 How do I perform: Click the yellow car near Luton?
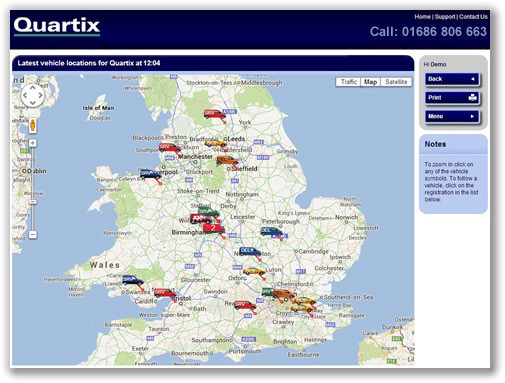tap(254, 271)
